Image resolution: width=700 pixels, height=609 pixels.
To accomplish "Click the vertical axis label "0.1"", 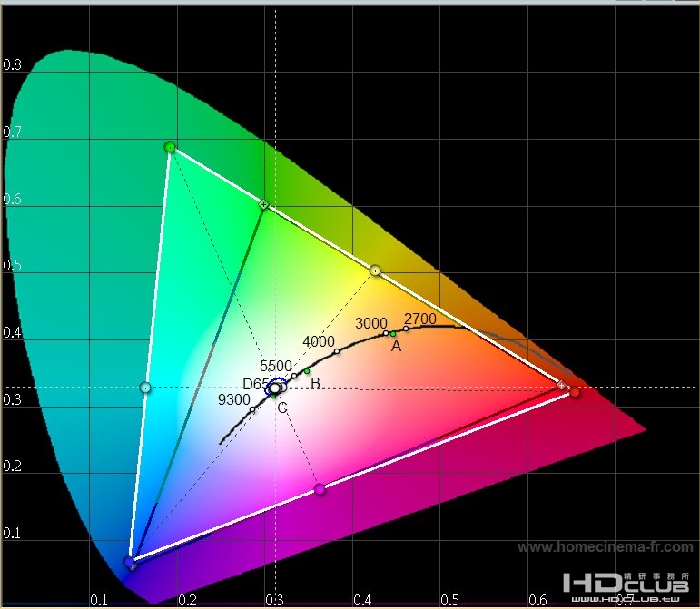I will point(12,533).
